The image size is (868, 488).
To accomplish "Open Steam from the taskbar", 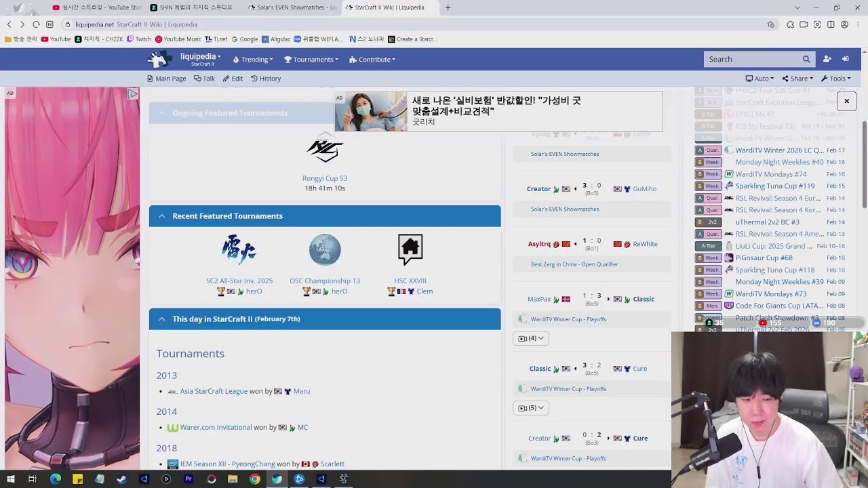I will pyautogui.click(x=121, y=479).
